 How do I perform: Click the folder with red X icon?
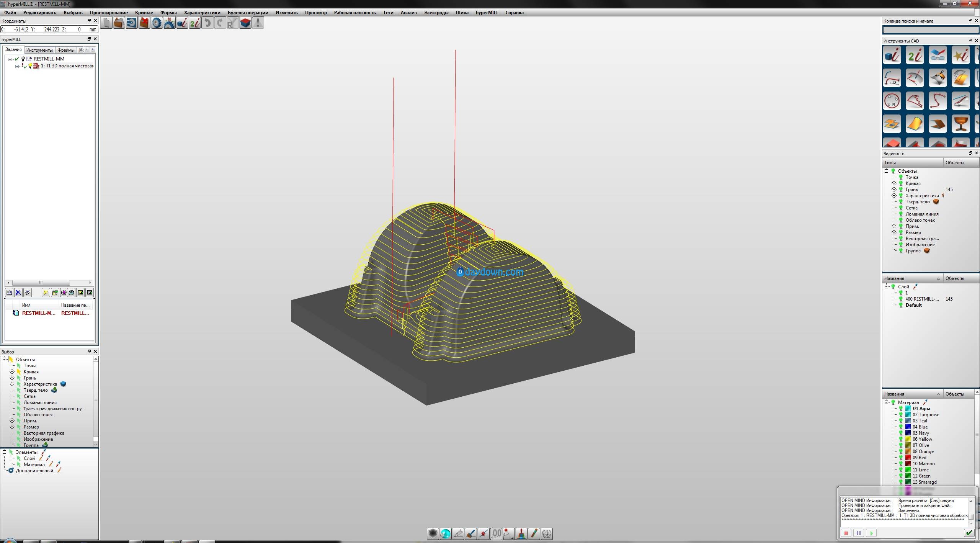point(144,23)
